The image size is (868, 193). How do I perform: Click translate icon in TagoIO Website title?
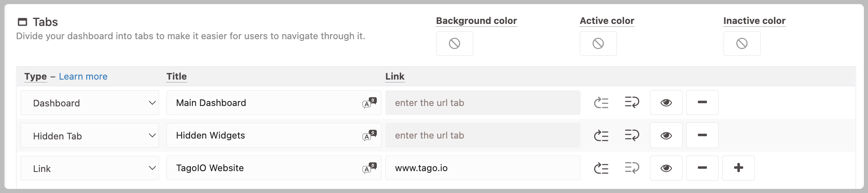point(370,168)
